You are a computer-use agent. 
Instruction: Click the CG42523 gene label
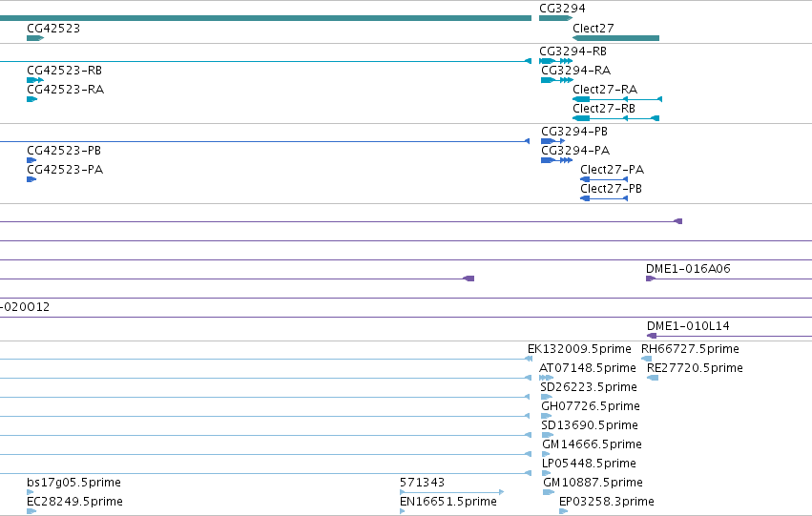53,29
